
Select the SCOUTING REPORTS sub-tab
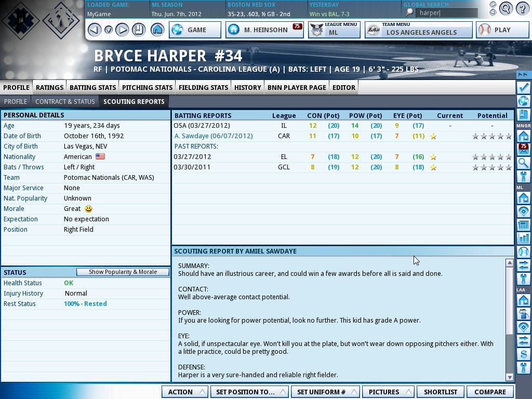coord(134,101)
